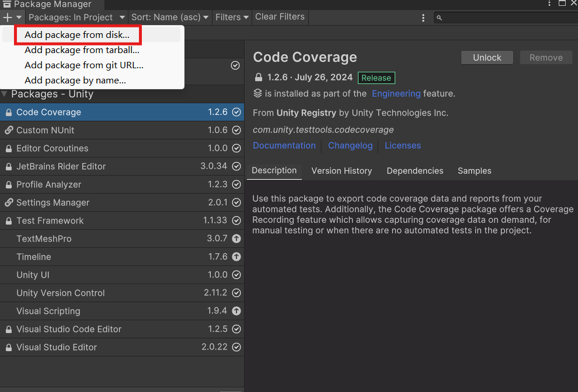Click the lock icon beside Test Framework
The height and width of the screenshot is (392, 578).
9,220
